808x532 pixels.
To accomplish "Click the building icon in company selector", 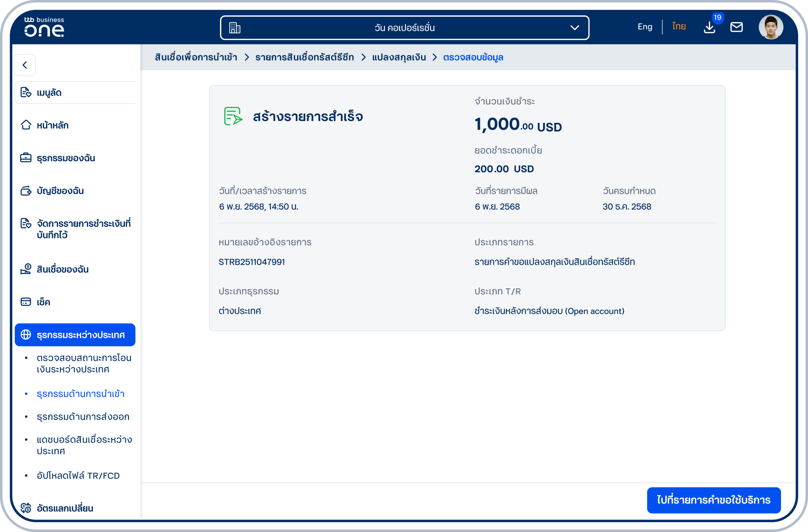I will [x=235, y=28].
